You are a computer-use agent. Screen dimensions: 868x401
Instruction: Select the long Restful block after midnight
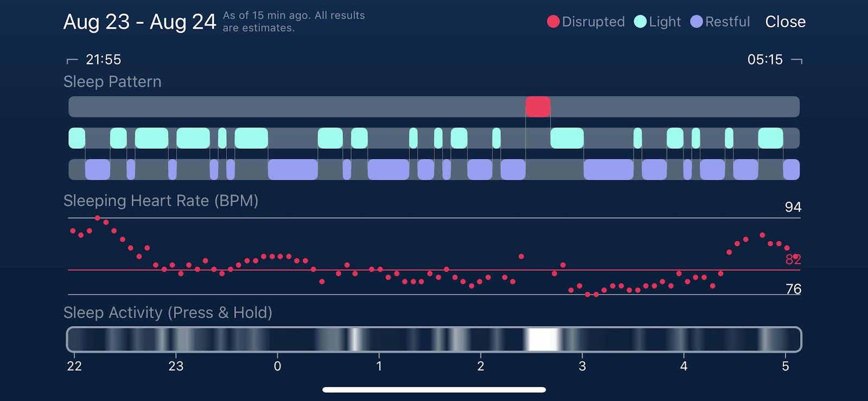(293, 170)
